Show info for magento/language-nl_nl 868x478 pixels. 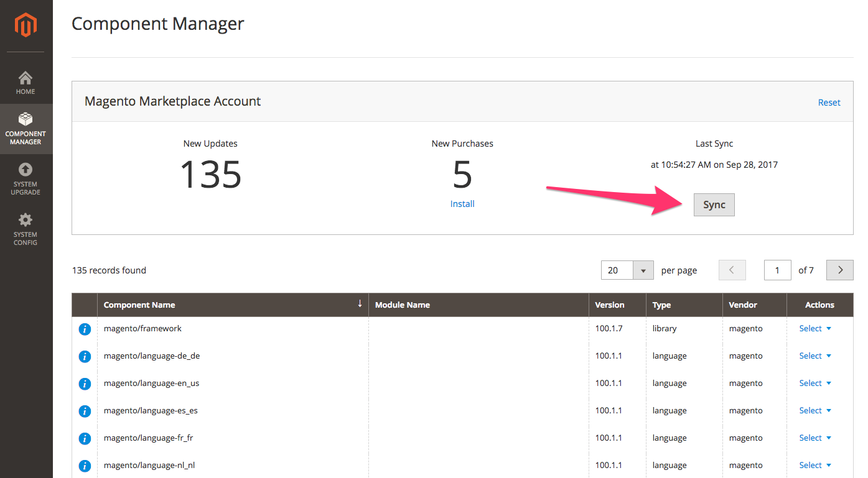(x=85, y=466)
